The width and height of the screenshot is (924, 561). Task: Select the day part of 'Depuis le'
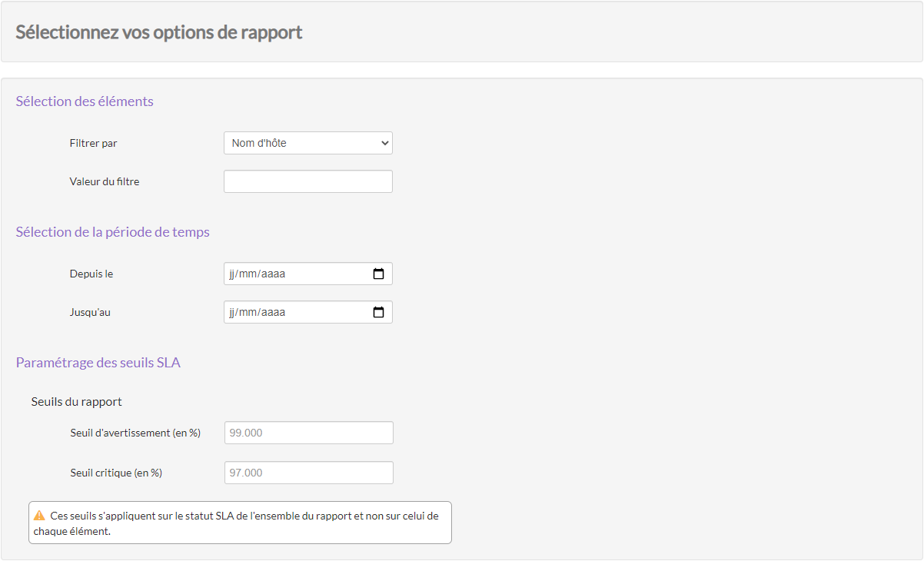click(x=232, y=274)
